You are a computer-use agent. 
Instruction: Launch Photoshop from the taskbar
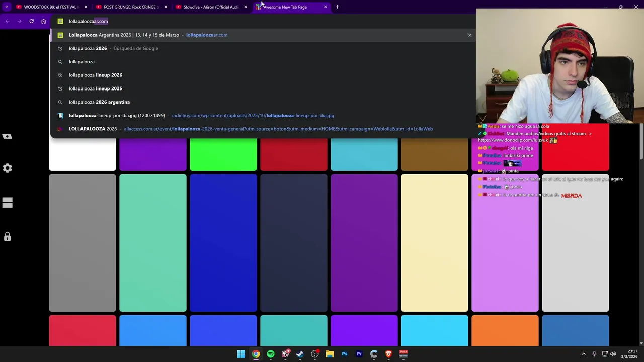coord(344,354)
